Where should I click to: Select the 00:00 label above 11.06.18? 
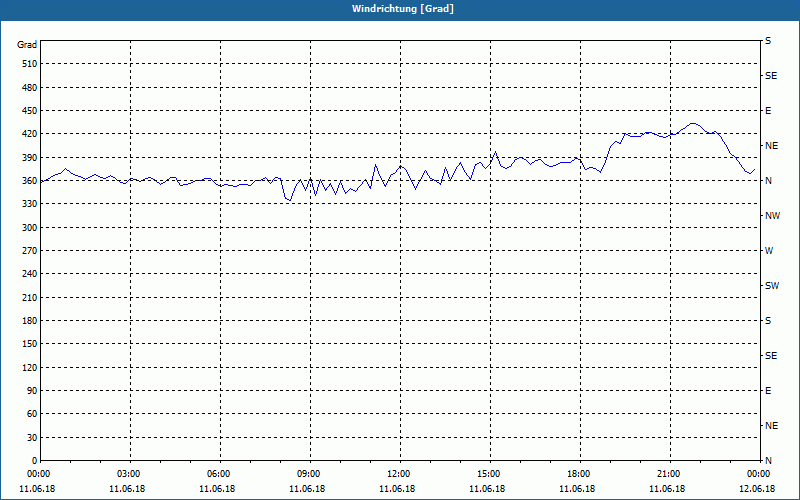pos(39,474)
